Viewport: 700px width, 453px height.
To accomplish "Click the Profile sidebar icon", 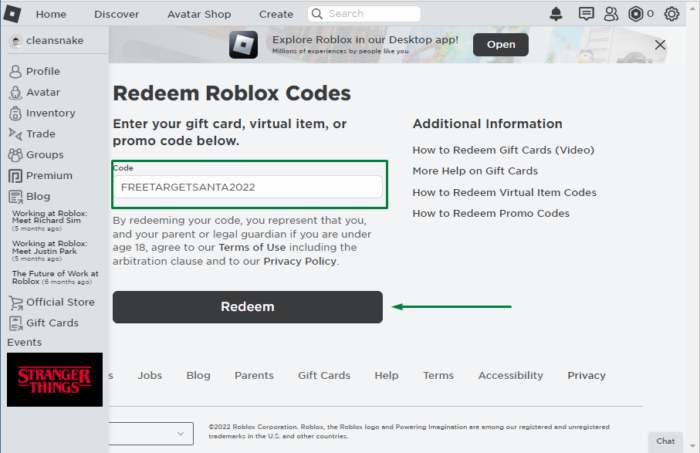I will tap(15, 71).
